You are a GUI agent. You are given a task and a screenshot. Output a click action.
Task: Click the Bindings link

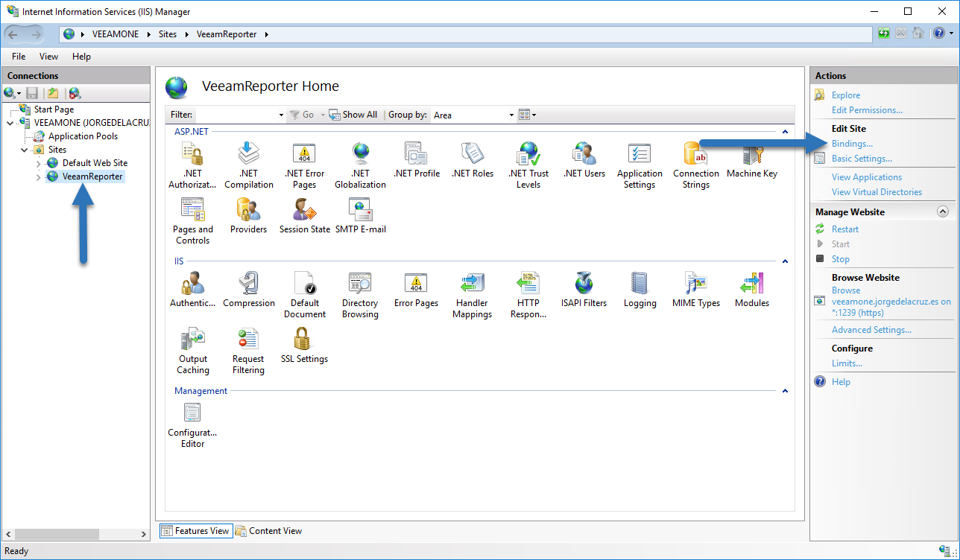(x=852, y=144)
